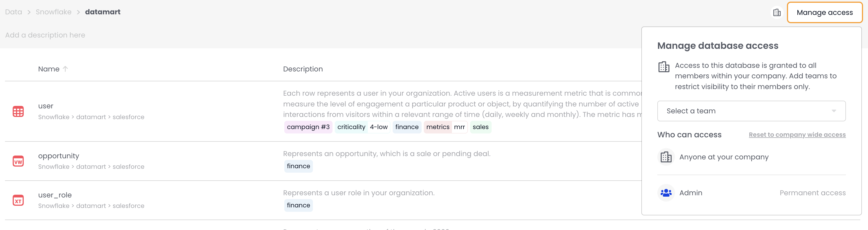Click the VW view icon for opportunity
The height and width of the screenshot is (230, 868).
[18, 161]
